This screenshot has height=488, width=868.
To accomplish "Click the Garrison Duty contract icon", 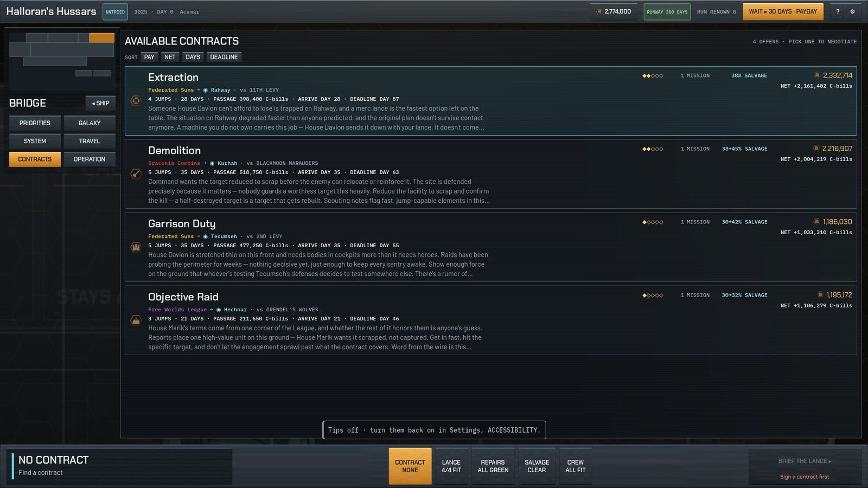I will click(x=136, y=247).
